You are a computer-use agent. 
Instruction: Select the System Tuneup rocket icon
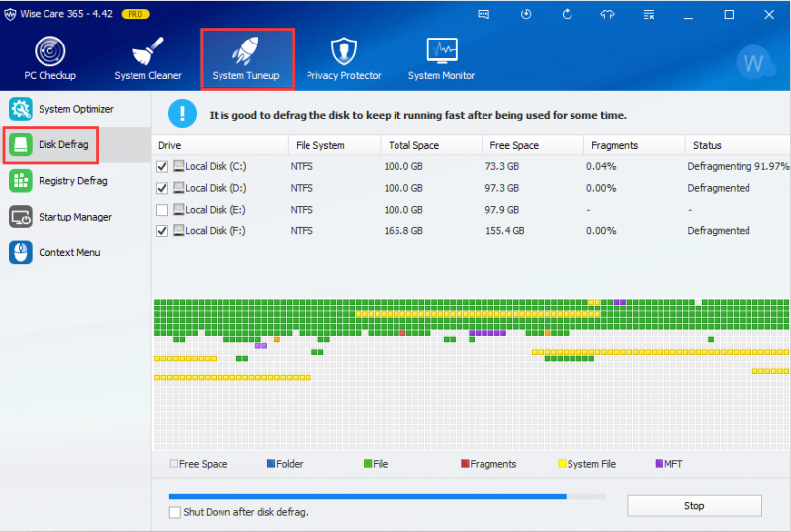tap(245, 51)
